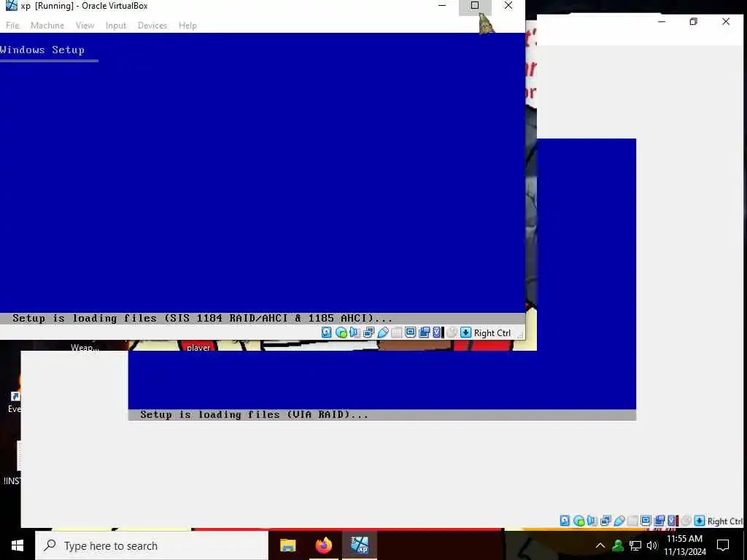Screen dimensions: 747x560
Task: Restore down the back window
Action: 693,21
